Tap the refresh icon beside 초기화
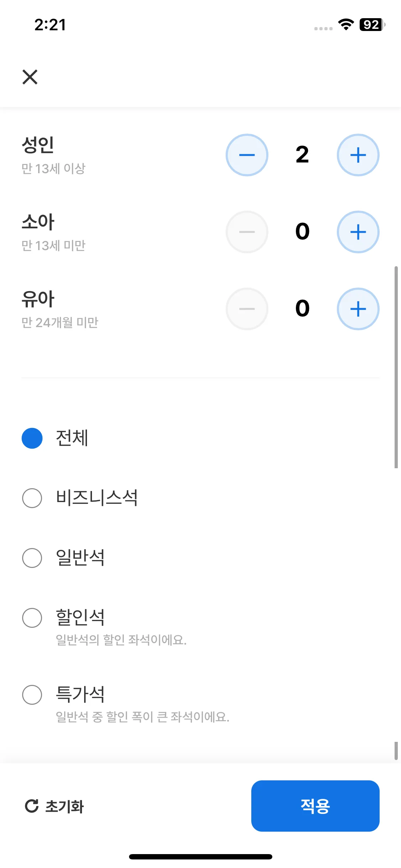This screenshot has height=868, width=401. [32, 806]
